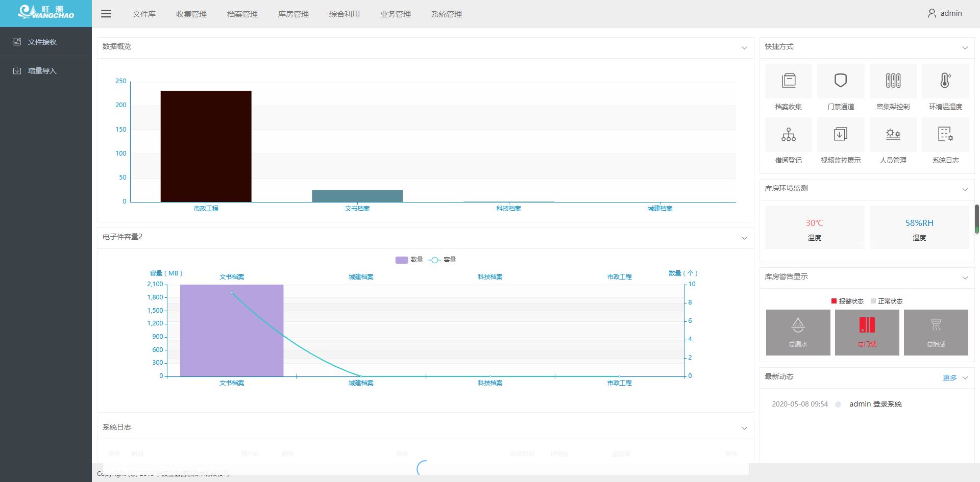Viewport: 980px width, 482px height.
Task: Click the 门禁通道 shield icon
Action: tap(841, 81)
